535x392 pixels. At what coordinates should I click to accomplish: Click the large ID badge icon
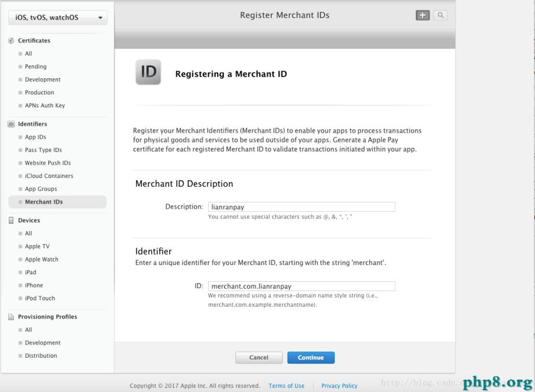148,73
